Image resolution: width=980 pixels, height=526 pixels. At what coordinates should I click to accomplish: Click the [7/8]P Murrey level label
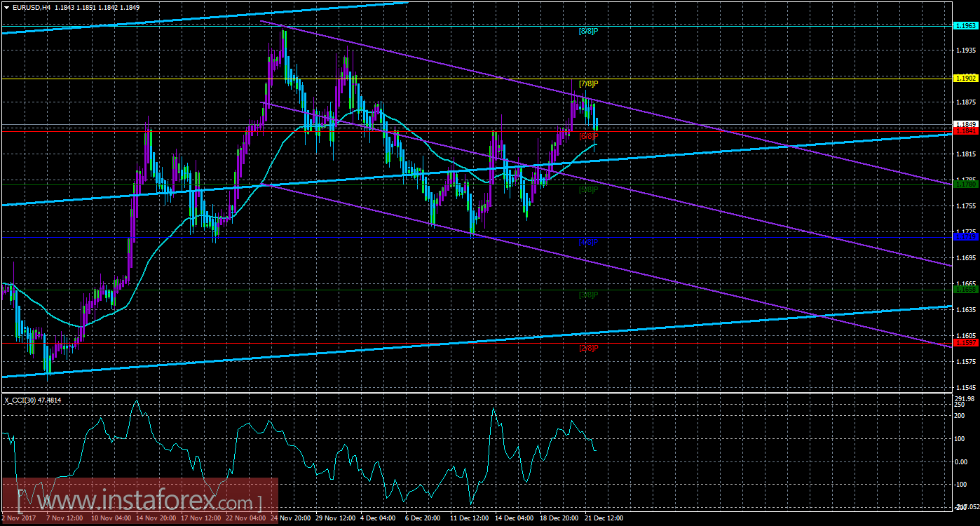[x=588, y=84]
